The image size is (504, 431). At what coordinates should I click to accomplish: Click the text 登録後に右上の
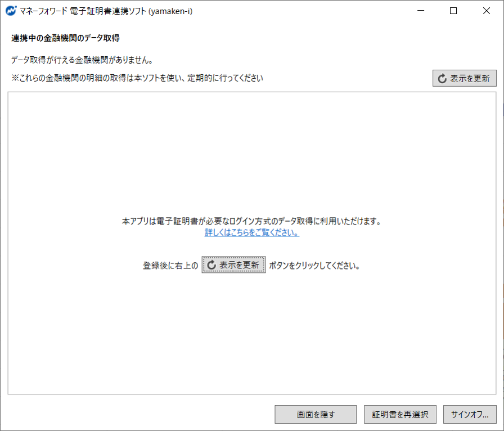point(170,266)
